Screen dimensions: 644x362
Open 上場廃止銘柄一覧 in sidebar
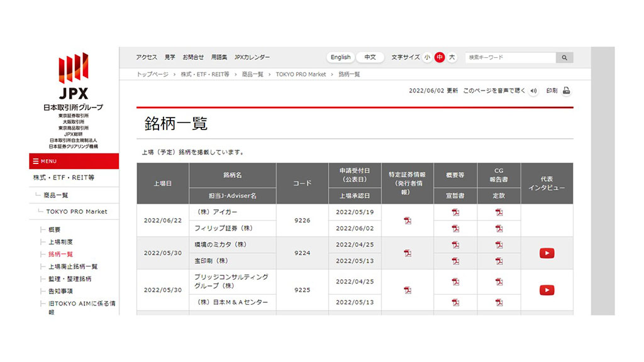[x=73, y=266]
